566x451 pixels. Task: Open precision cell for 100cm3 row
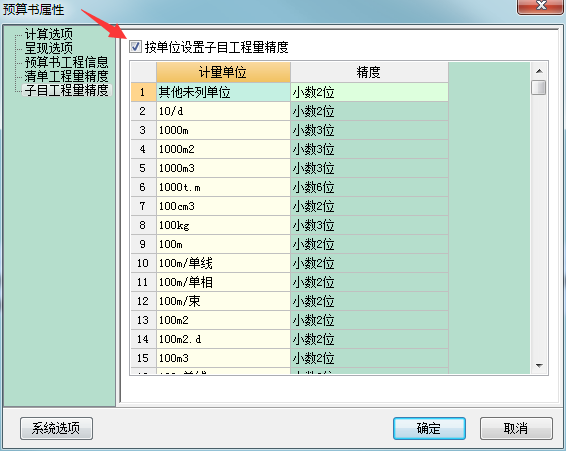[x=369, y=206]
